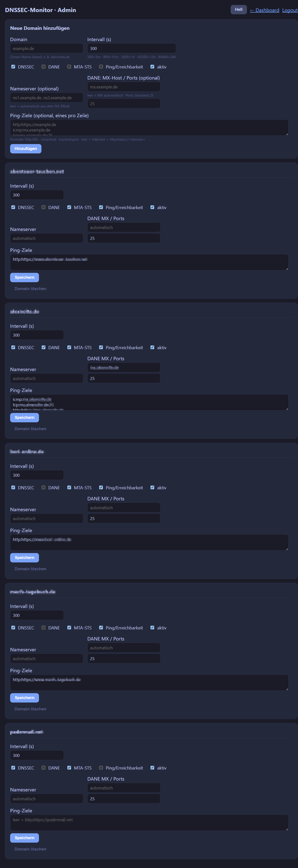This screenshot has width=298, height=868.
Task: Click the Logout link
Action: [290, 10]
